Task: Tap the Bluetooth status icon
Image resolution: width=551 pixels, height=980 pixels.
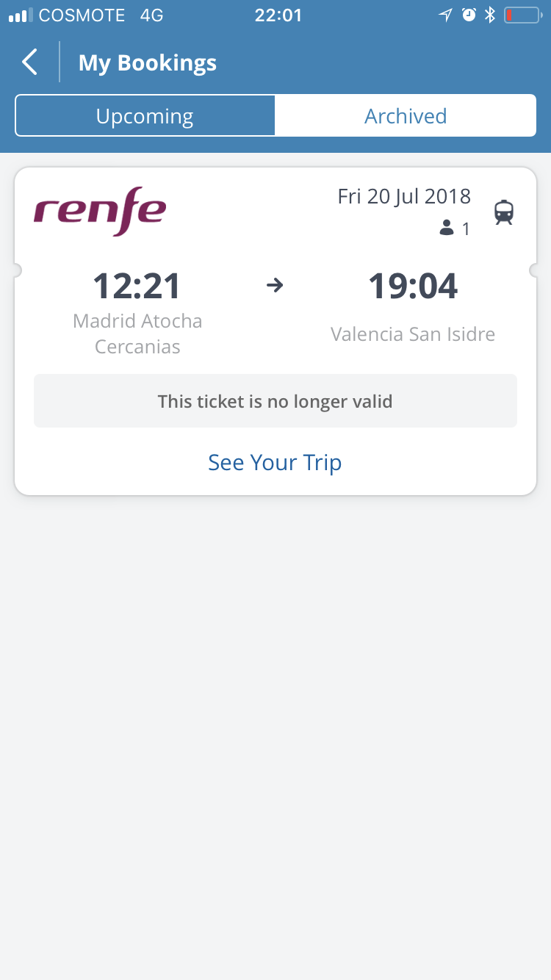Action: click(490, 15)
